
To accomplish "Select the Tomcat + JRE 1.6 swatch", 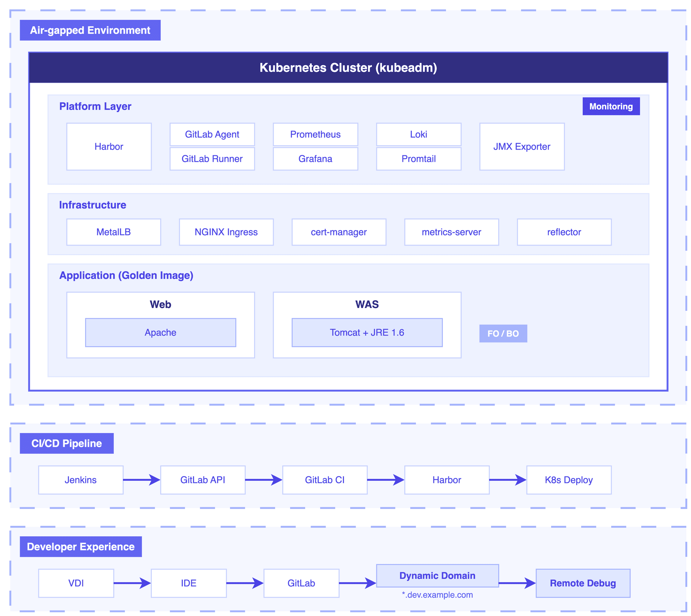I will point(367,332).
